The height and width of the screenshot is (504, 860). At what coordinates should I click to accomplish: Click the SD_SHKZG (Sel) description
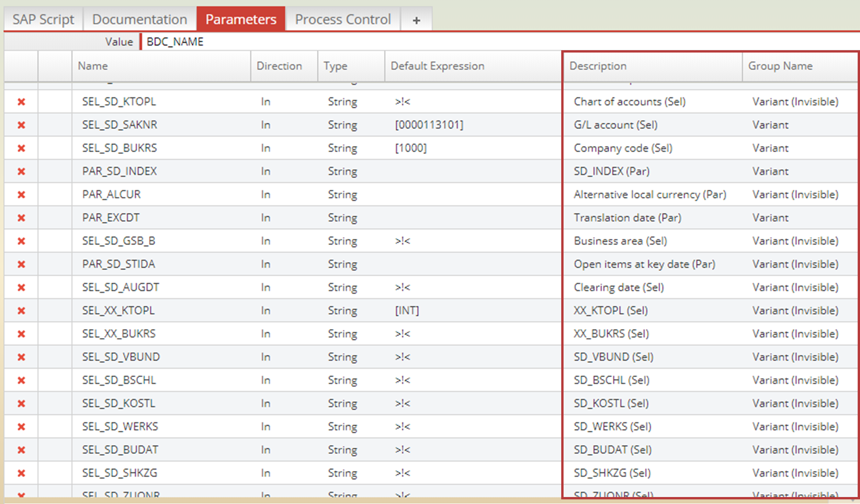[612, 474]
